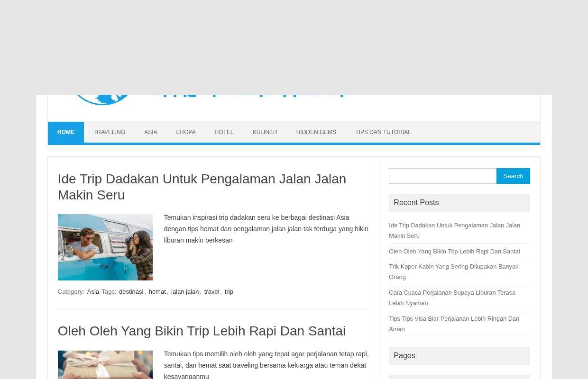This screenshot has width=588, height=379.
Task: Open recent post Ide Trip Dadakan in sidebar
Action: pyautogui.click(x=454, y=230)
